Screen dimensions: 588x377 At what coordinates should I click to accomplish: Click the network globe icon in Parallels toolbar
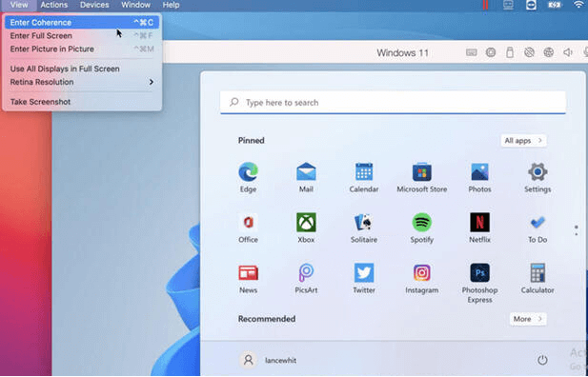tap(549, 52)
